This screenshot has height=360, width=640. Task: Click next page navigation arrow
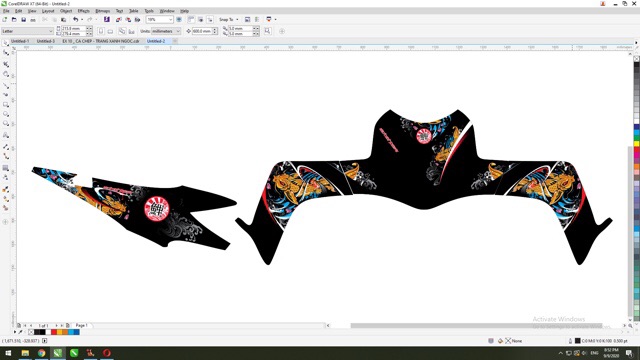point(56,325)
